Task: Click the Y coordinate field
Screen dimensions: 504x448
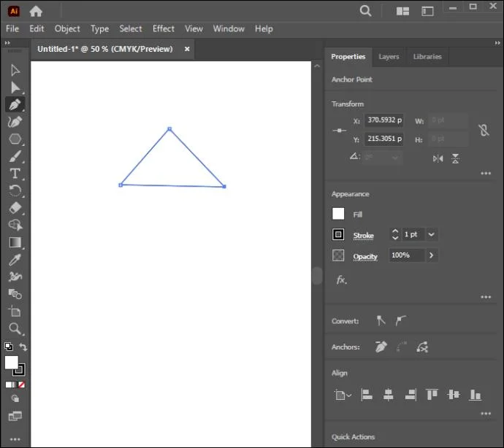Action: [383, 139]
